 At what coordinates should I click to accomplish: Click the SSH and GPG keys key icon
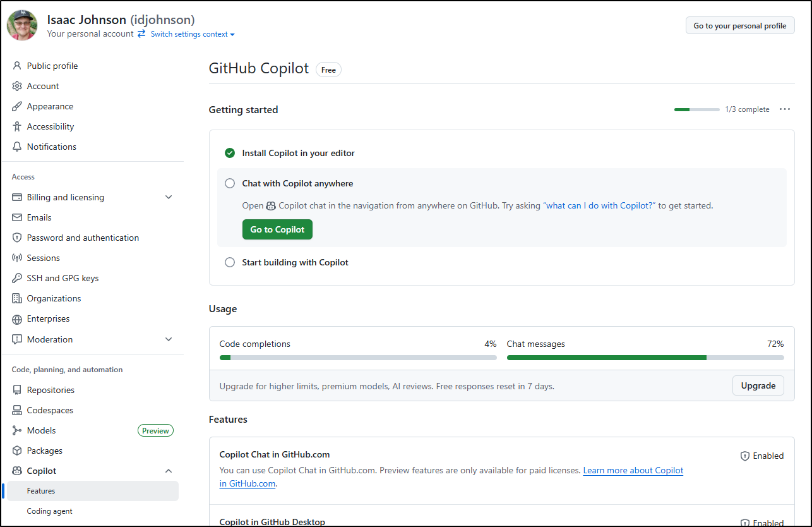point(17,278)
